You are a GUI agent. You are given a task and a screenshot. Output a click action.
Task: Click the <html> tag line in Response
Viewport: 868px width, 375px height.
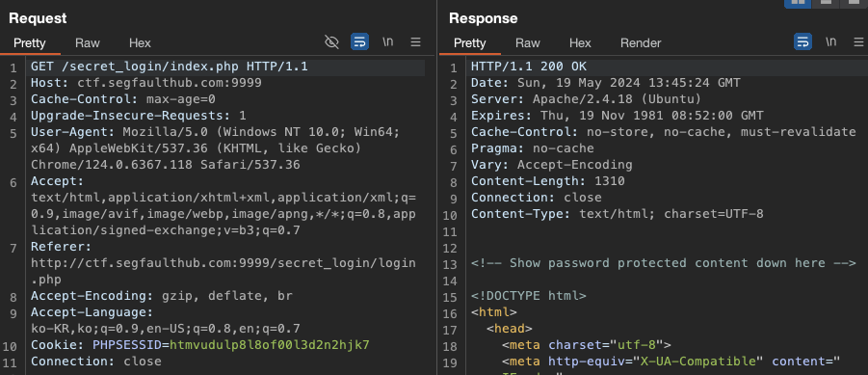coord(494,312)
